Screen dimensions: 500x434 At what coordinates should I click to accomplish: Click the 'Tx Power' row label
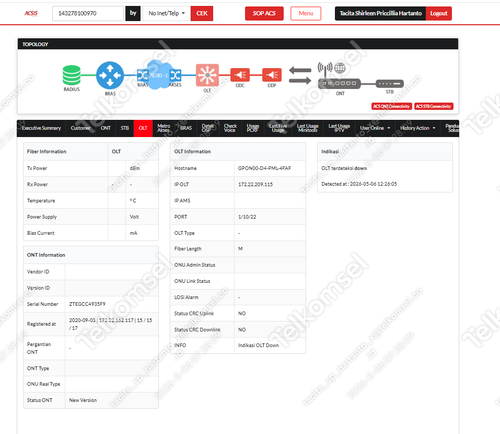pyautogui.click(x=37, y=168)
